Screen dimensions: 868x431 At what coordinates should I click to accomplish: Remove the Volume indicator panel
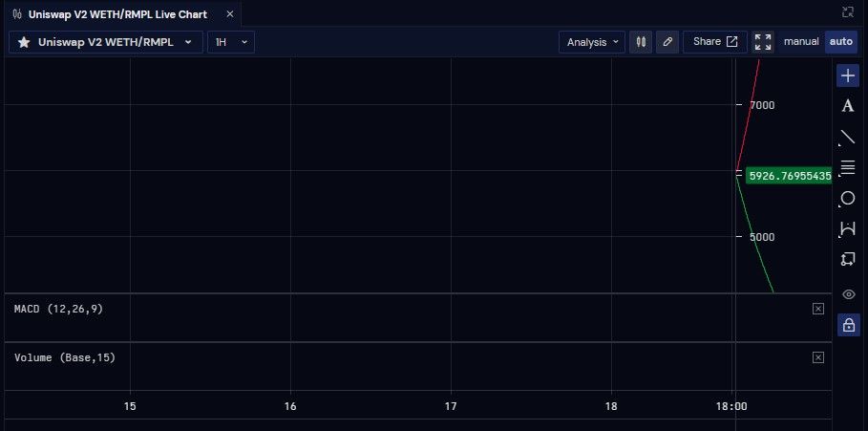click(x=818, y=357)
